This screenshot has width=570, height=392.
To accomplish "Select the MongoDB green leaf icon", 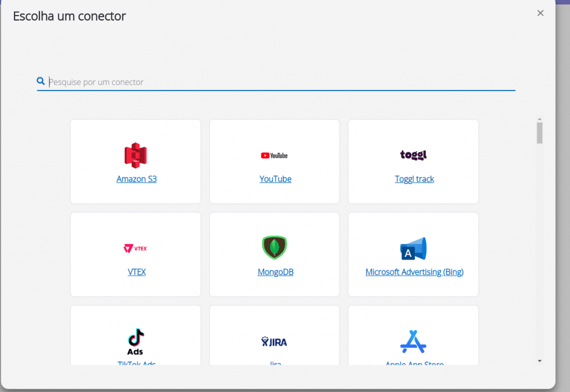I will tap(274, 248).
